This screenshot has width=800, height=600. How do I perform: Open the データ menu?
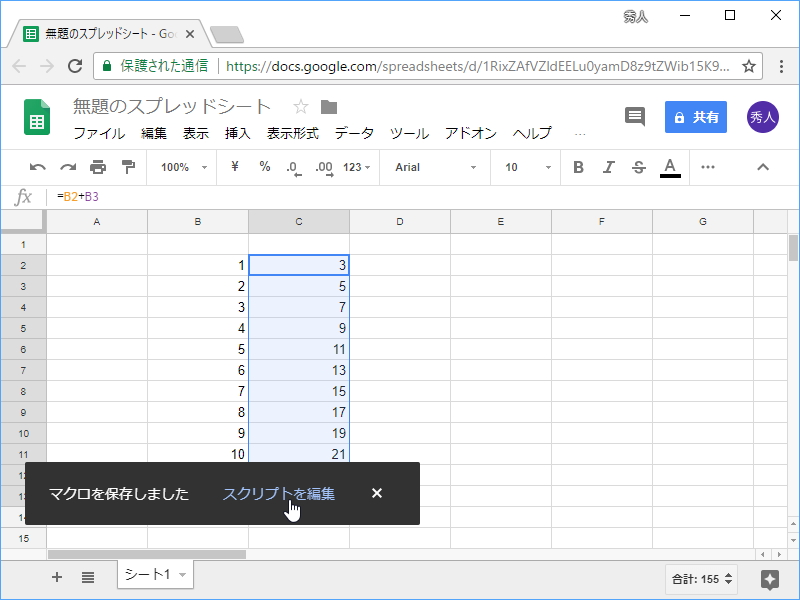click(354, 134)
